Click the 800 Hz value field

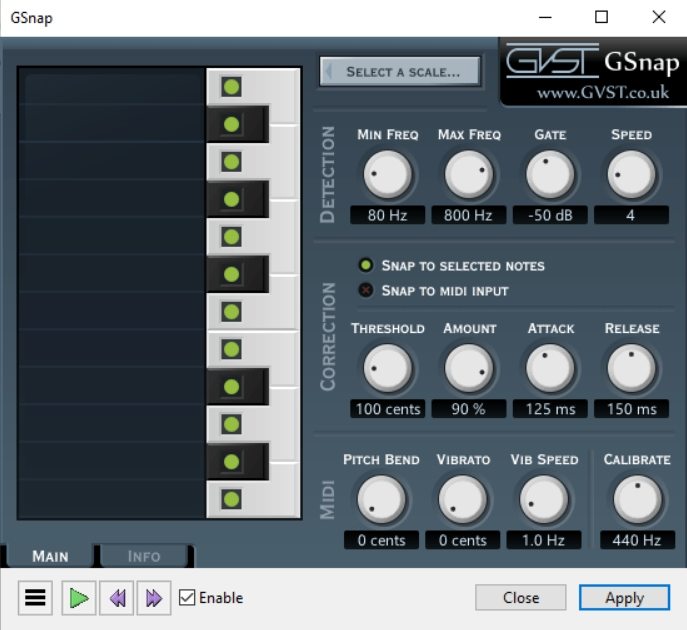[x=469, y=215]
